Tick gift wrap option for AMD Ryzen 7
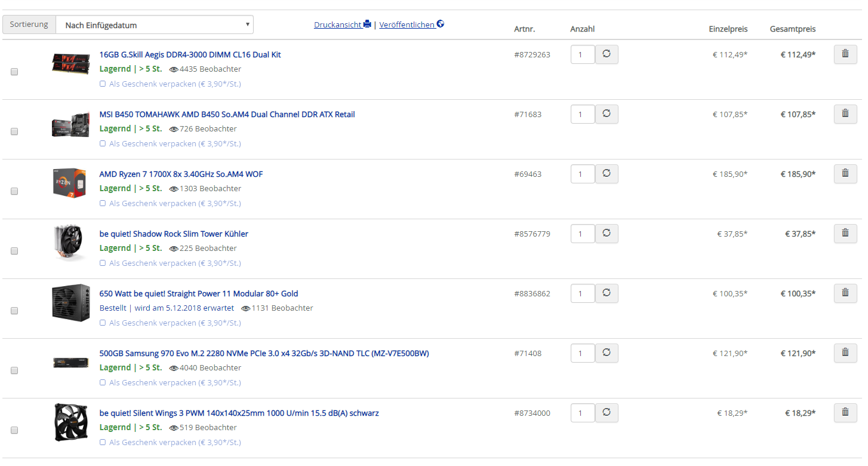The width and height of the screenshot is (868, 466). [103, 203]
